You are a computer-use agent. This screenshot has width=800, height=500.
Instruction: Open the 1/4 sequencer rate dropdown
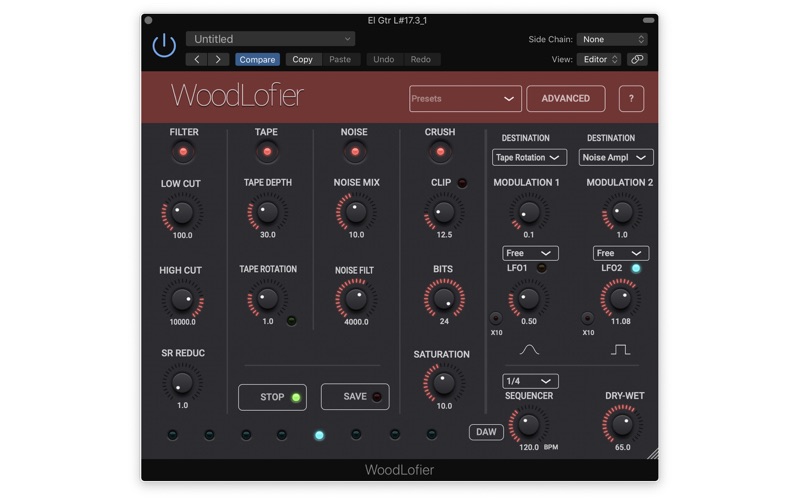[x=530, y=381]
